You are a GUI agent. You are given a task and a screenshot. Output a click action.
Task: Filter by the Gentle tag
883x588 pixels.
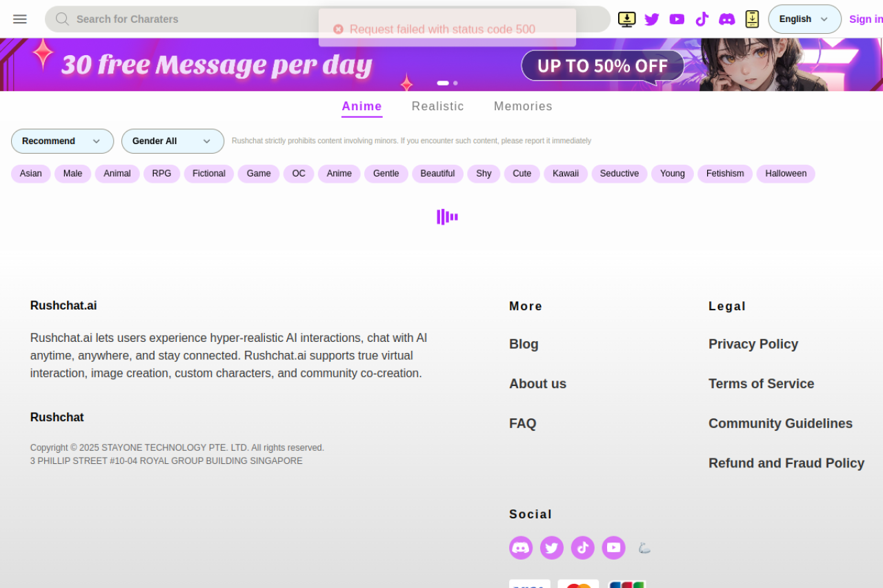pos(386,174)
